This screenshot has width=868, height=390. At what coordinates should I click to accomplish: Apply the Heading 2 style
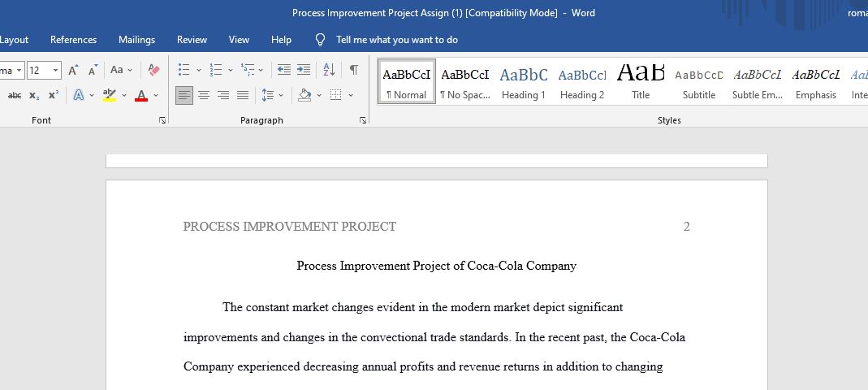point(582,81)
